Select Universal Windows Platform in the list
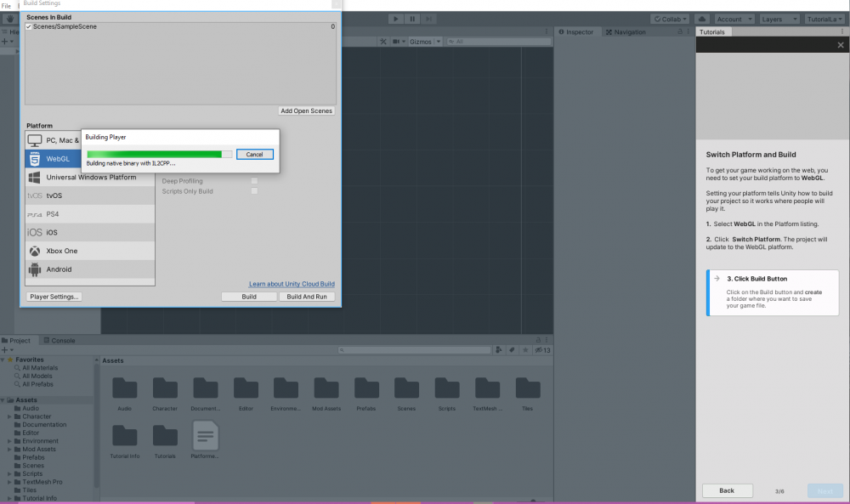Viewport: 850px width, 504px height. coord(90,178)
